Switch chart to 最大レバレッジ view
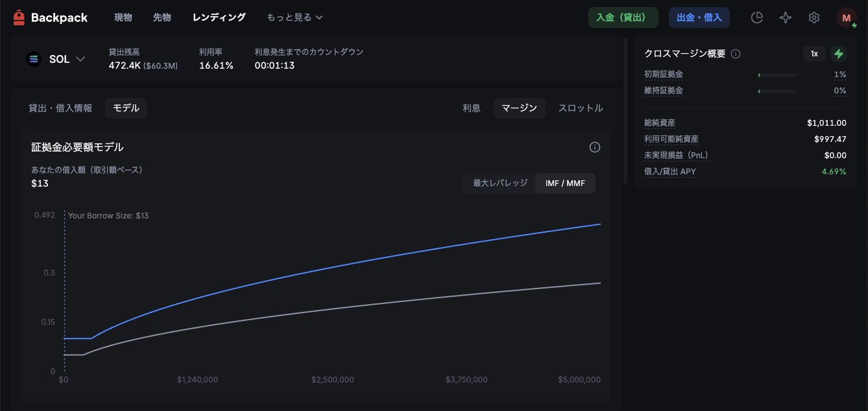This screenshot has width=868, height=411. (x=500, y=183)
